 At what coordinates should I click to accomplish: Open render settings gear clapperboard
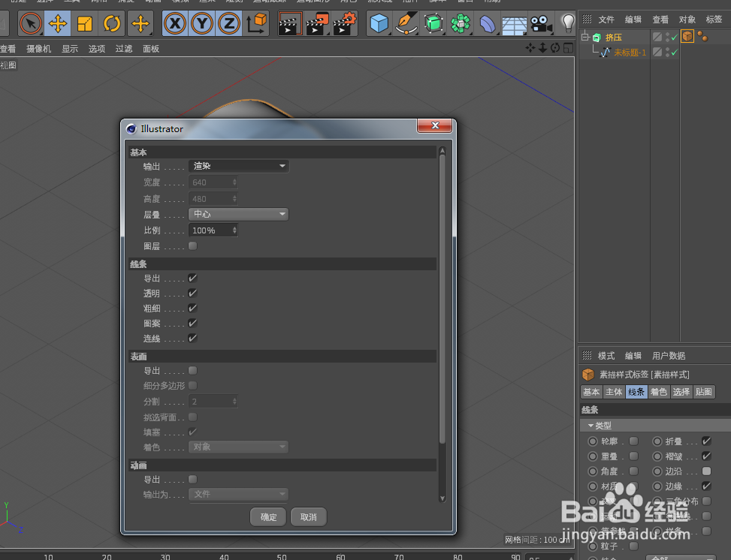[344, 23]
